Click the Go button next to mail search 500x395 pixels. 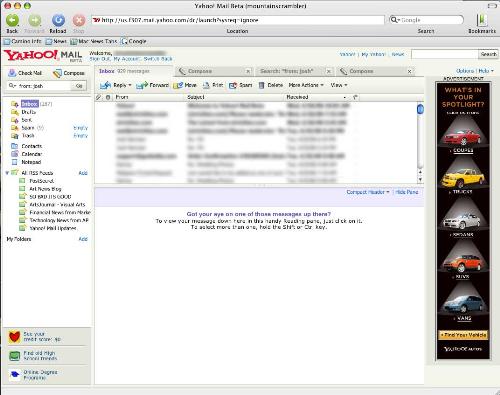(79, 86)
